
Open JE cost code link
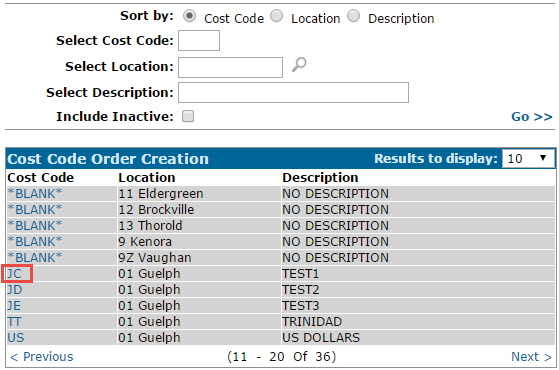pyautogui.click(x=14, y=306)
